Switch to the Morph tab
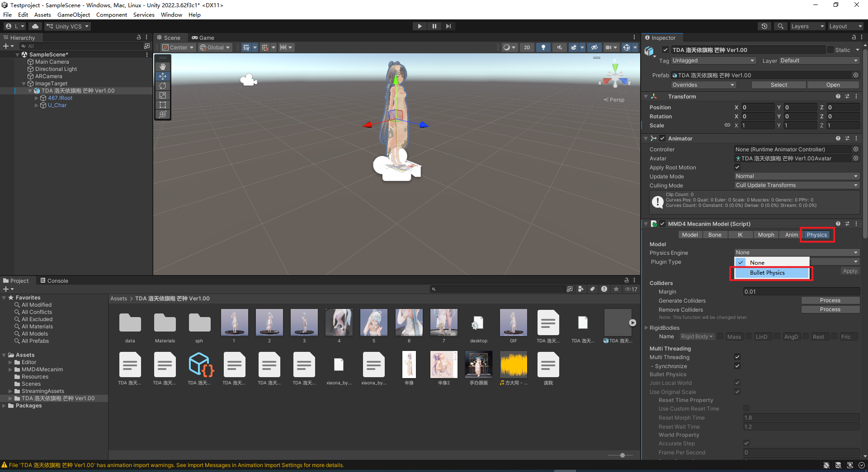Screen dimensions: 868x472 pyautogui.click(x=766, y=235)
